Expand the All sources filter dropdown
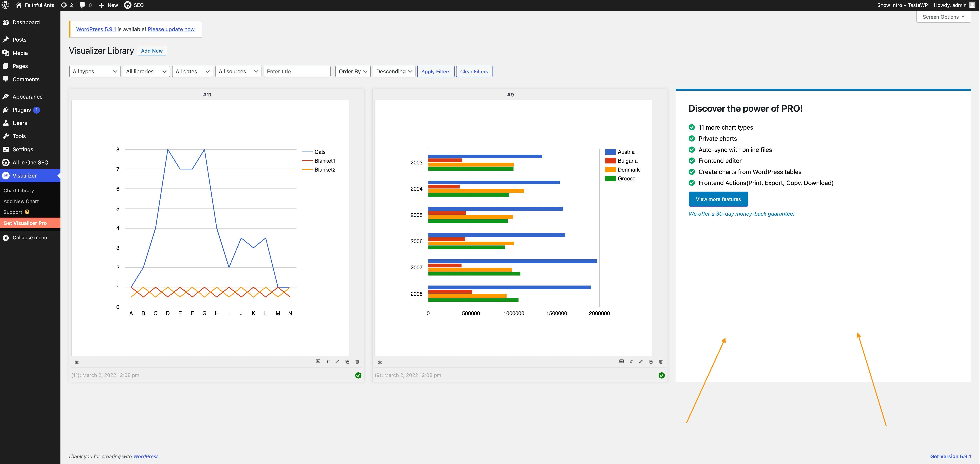 238,71
